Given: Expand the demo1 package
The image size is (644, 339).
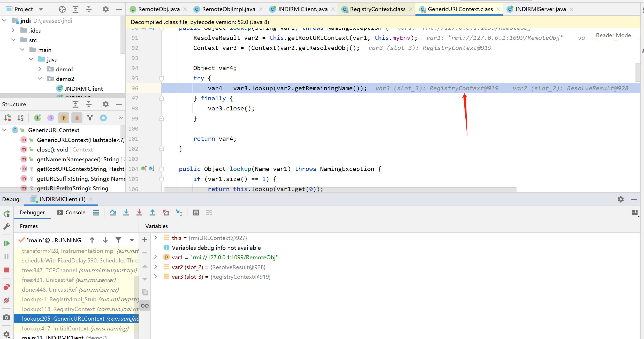Looking at the screenshot, I should tap(40, 69).
